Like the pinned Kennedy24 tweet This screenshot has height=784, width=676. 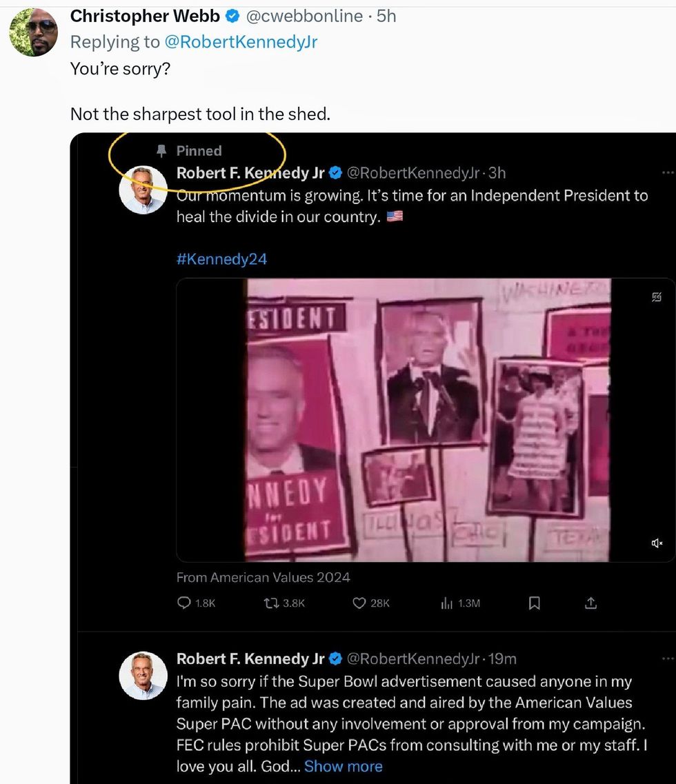tap(359, 603)
